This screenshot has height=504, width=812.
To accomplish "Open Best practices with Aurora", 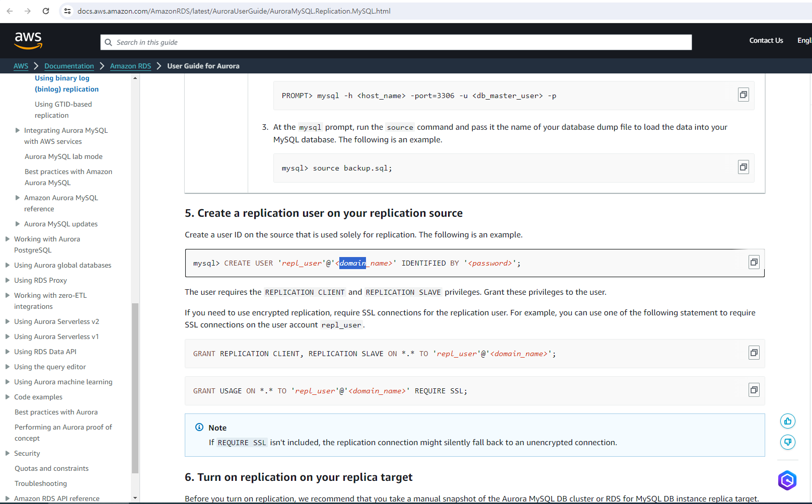I will [x=56, y=412].
